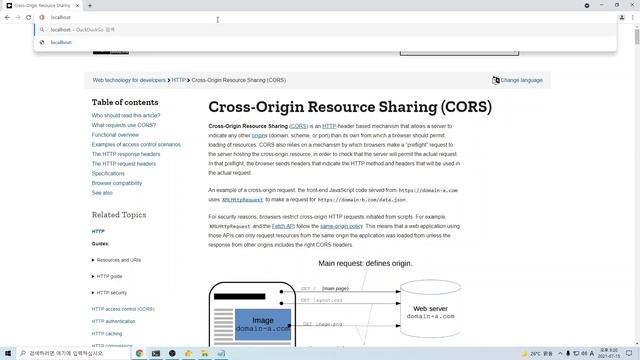The width and height of the screenshot is (640, 360).
Task: Open the taskbar clock and date
Action: tap(609, 353)
